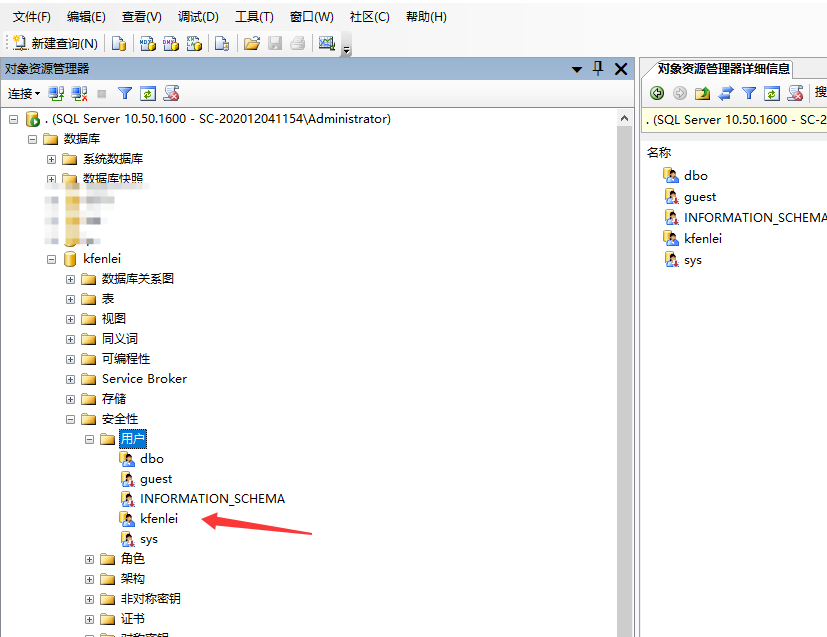827x637 pixels.
Task: Click stop-script icon in details panel toolbar
Action: [x=795, y=93]
